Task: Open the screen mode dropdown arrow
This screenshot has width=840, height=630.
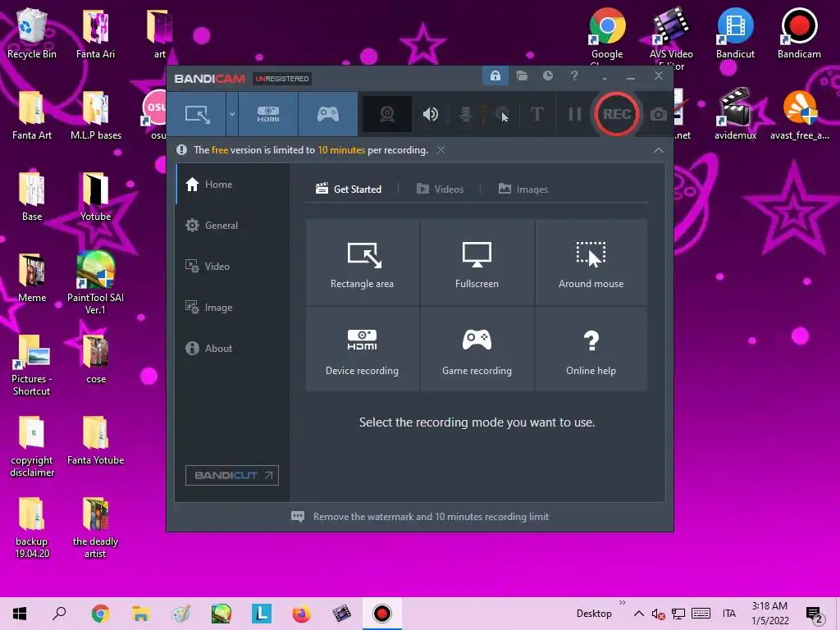Action: click(232, 114)
